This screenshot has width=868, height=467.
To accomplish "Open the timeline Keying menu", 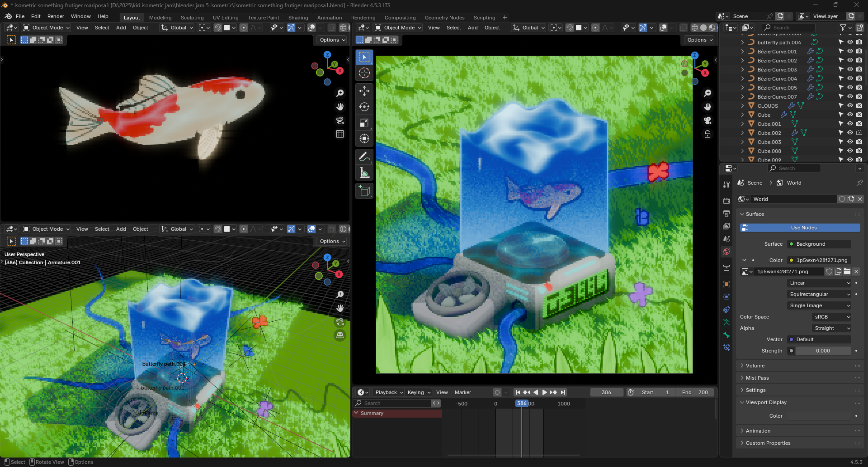I will 419,392.
